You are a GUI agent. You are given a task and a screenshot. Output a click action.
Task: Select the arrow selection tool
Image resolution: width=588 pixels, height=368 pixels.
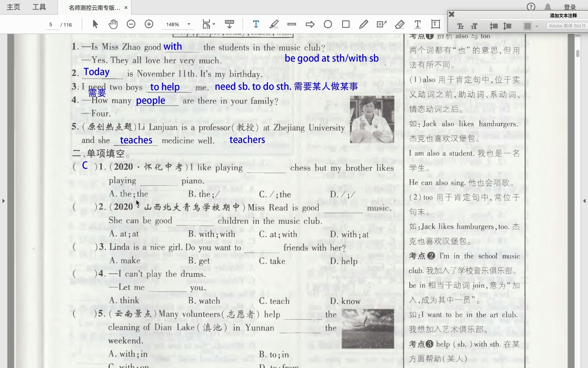pos(95,24)
